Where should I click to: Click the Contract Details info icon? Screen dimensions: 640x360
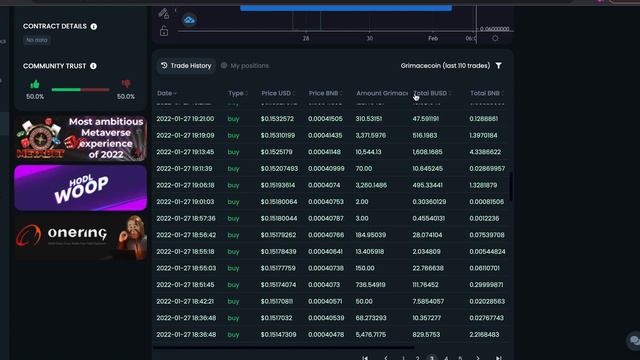94,27
